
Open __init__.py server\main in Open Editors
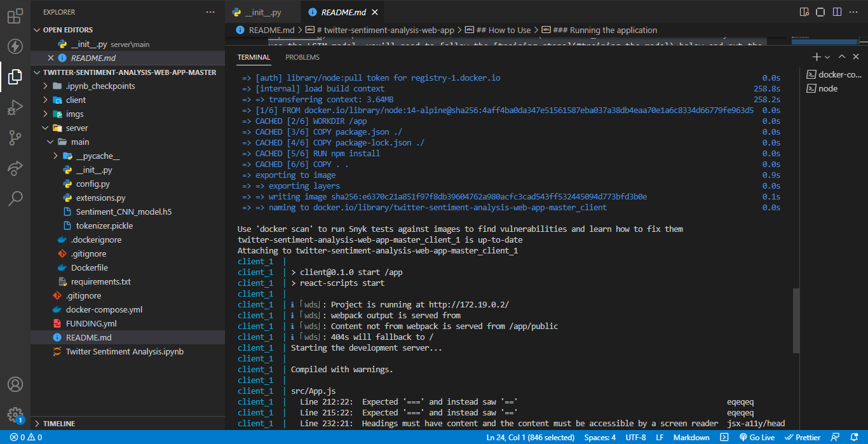click(127, 44)
